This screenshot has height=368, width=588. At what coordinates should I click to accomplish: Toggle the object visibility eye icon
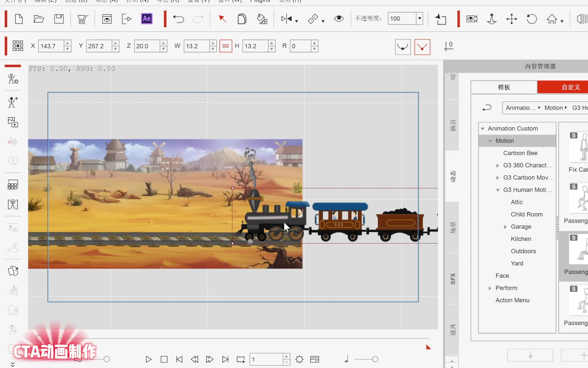coord(339,19)
